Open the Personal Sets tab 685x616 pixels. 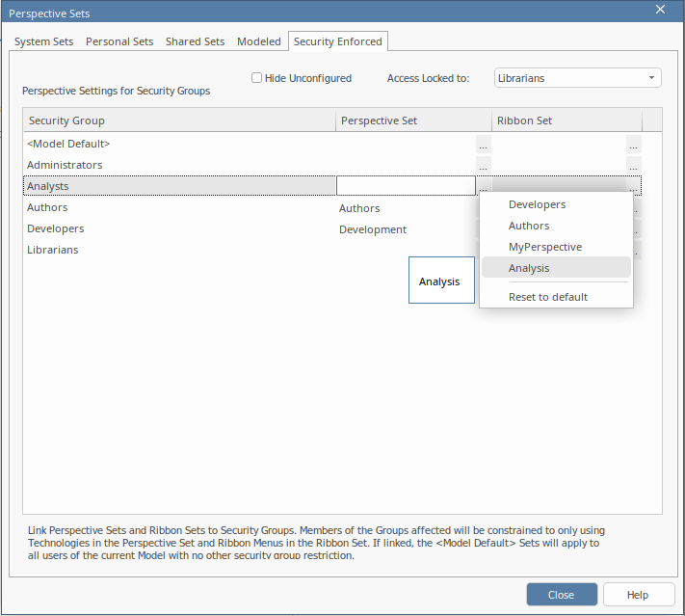click(119, 41)
